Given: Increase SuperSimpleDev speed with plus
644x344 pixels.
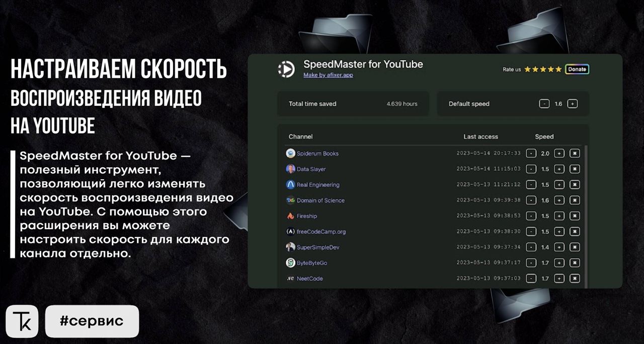Looking at the screenshot, I should point(559,247).
